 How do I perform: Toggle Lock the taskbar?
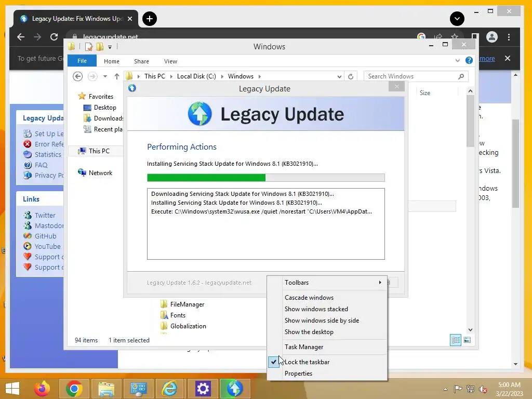335,362
